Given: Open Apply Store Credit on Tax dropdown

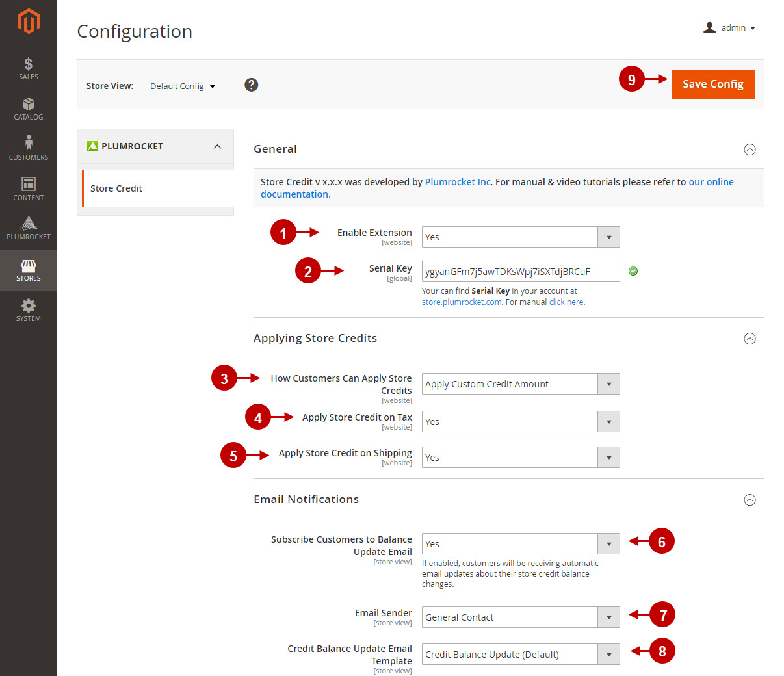Looking at the screenshot, I should 521,422.
